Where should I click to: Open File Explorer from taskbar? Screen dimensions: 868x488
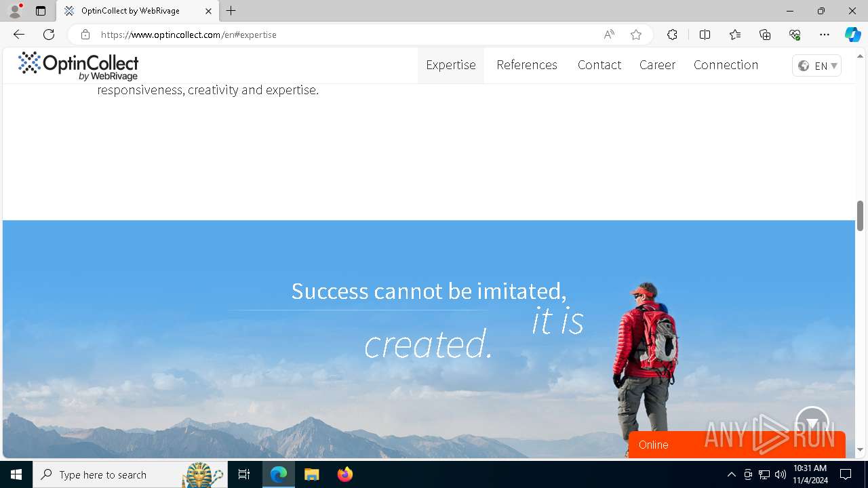coord(311,474)
